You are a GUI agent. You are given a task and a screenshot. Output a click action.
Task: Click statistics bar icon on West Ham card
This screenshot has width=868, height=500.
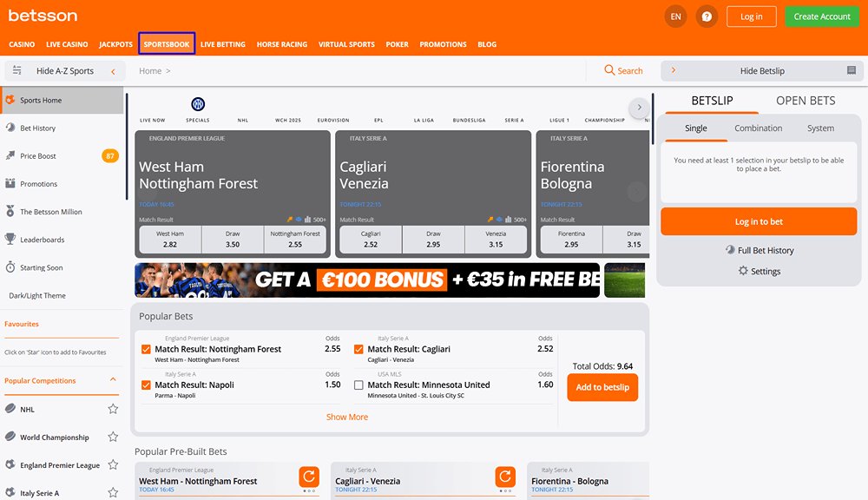point(308,220)
